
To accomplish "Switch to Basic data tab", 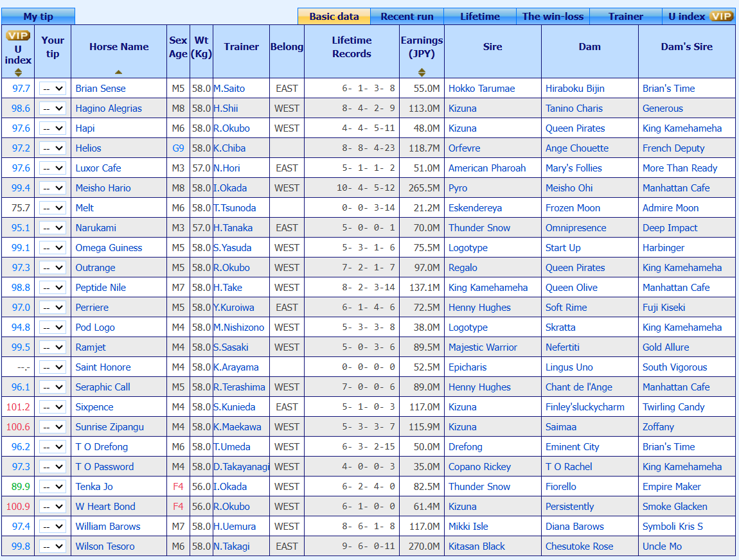I will coord(334,17).
